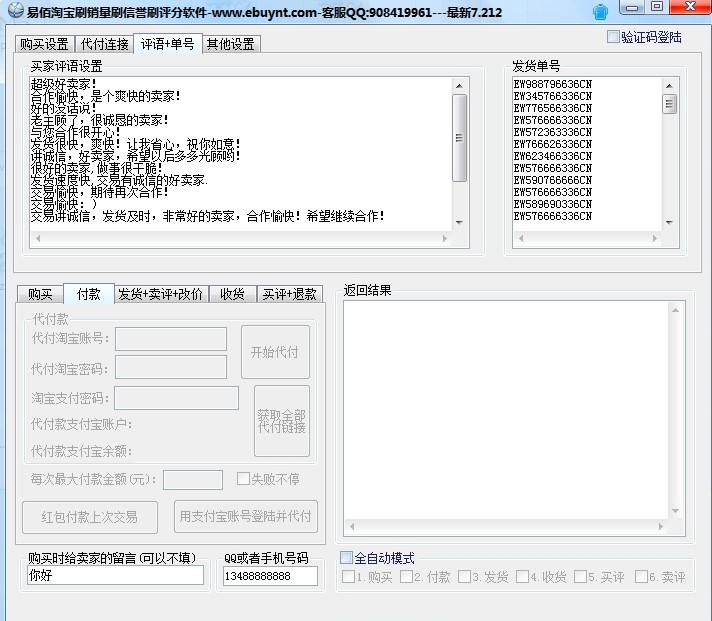Click the comment 发货速度快,交易有诚信的好卖家.
The width and height of the screenshot is (712, 621).
(119, 180)
